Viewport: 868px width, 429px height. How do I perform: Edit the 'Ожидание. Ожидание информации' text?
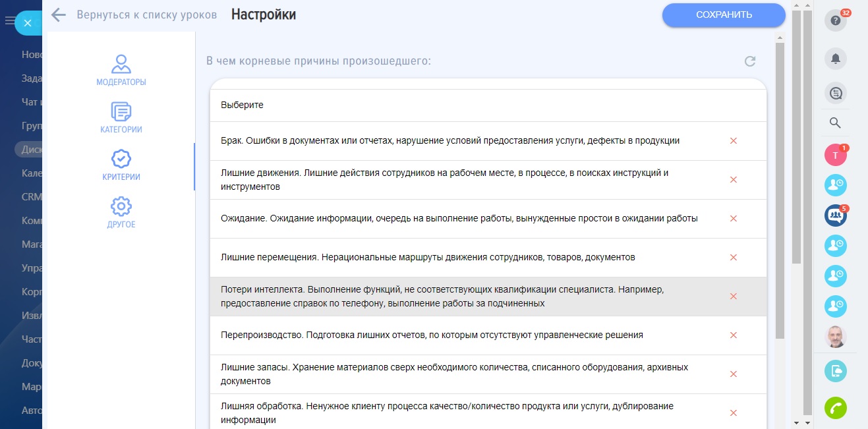tap(459, 219)
